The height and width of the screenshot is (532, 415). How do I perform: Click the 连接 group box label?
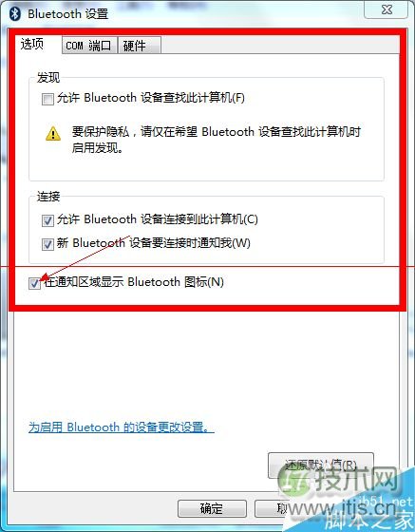point(48,196)
